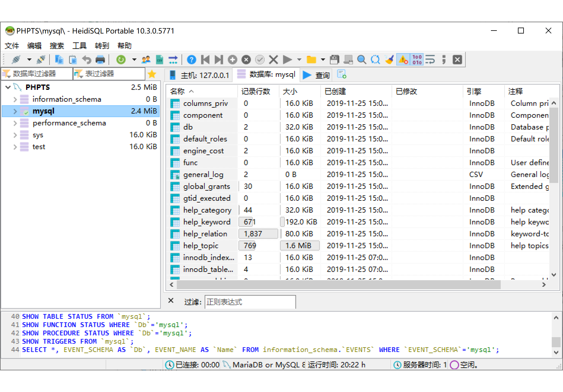Collapse the PHPTS tree node
Screen dimensions: 563x392
click(8, 87)
